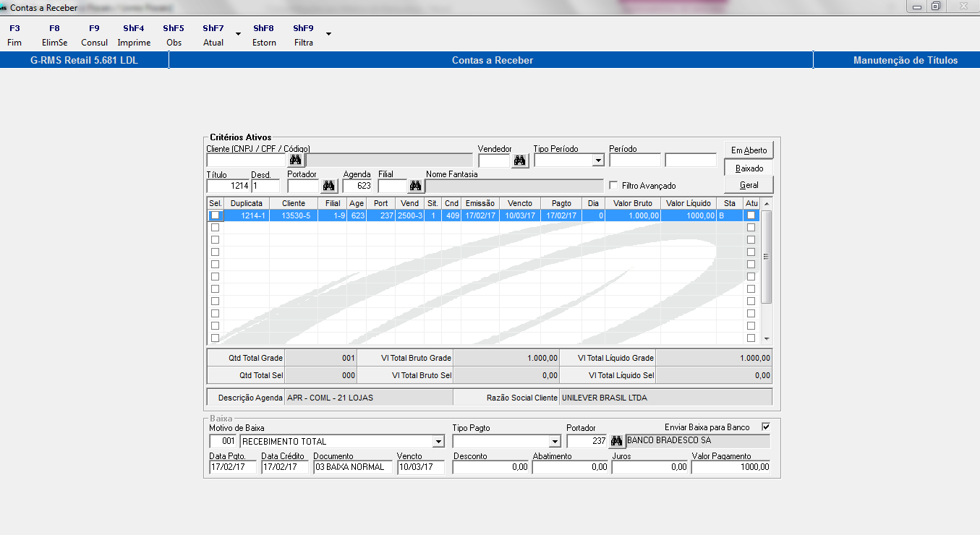This screenshot has height=535, width=980.
Task: Open the Vendedor lookup binoculars
Action: point(520,160)
